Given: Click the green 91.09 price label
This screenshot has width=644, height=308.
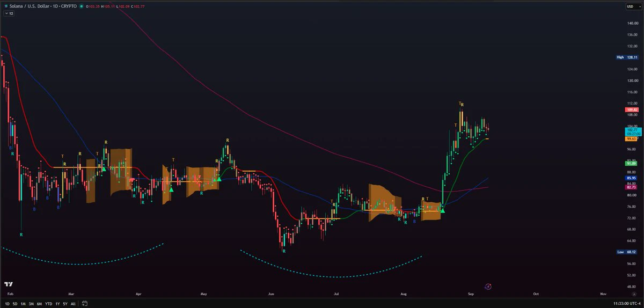Looking at the screenshot, I should (632, 163).
